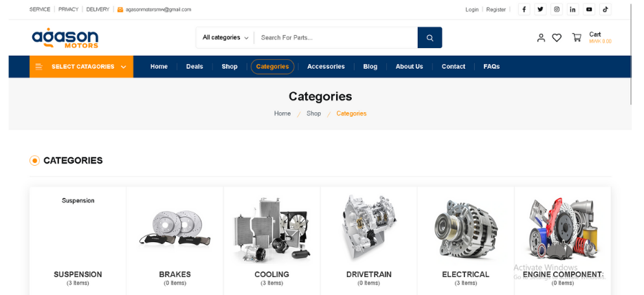Image resolution: width=644 pixels, height=295 pixels.
Task: Open the Deals menu item
Action: (195, 67)
